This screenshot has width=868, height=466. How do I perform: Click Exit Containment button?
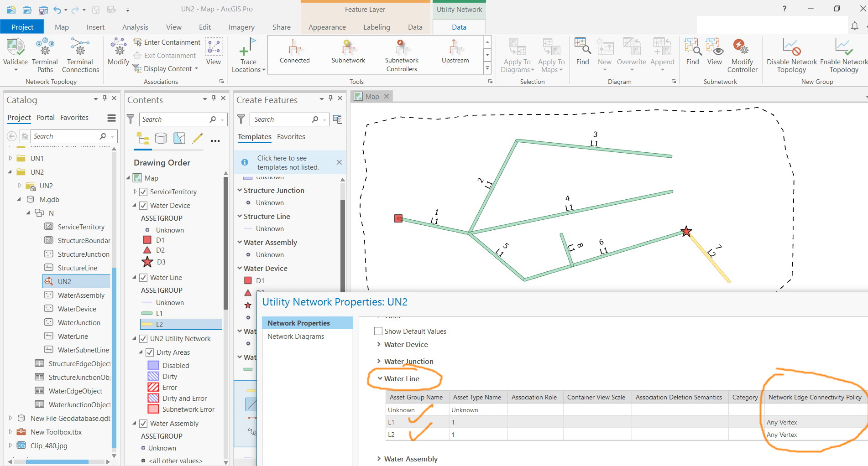click(165, 56)
